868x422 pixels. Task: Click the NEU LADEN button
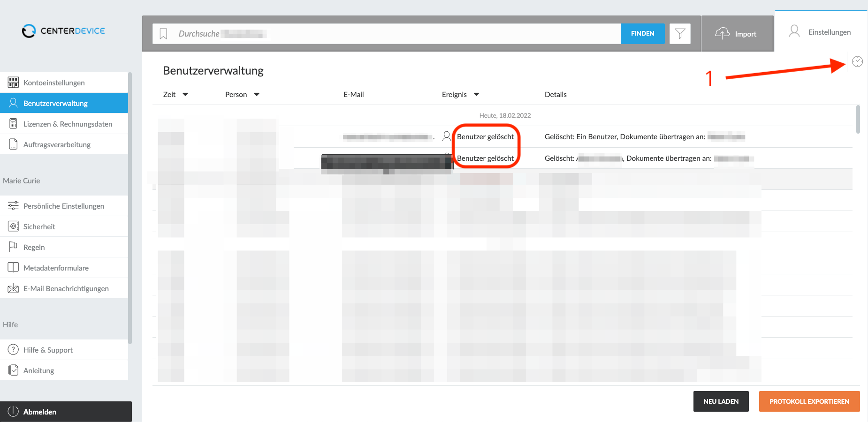(721, 401)
